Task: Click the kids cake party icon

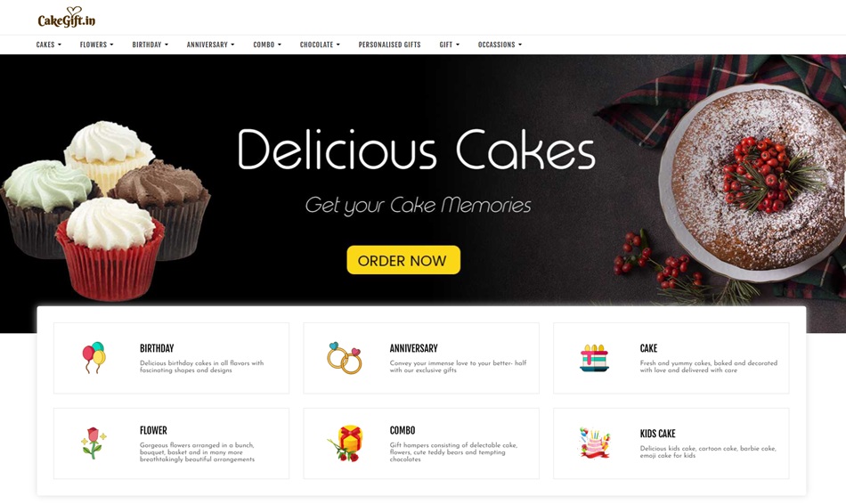Action: click(x=595, y=443)
